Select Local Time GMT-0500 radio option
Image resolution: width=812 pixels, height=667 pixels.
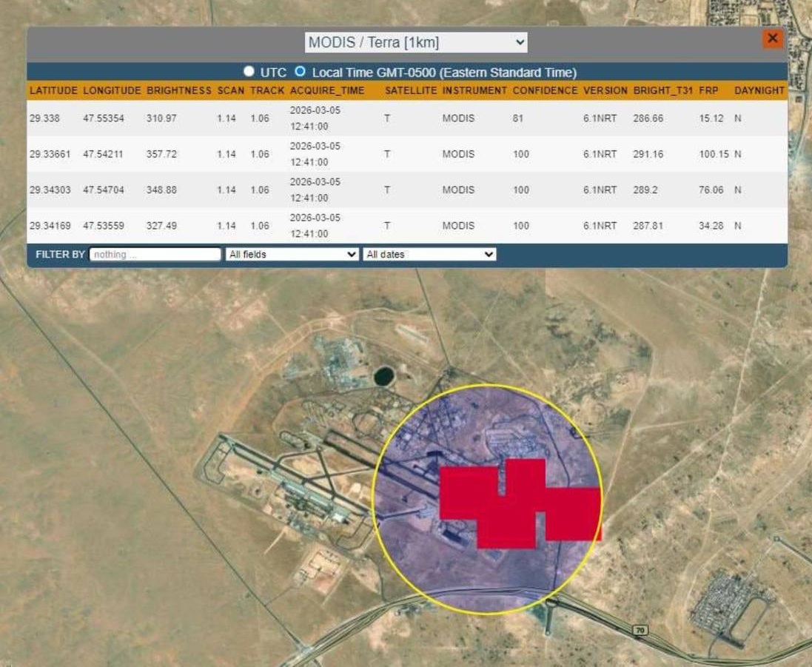coord(300,72)
